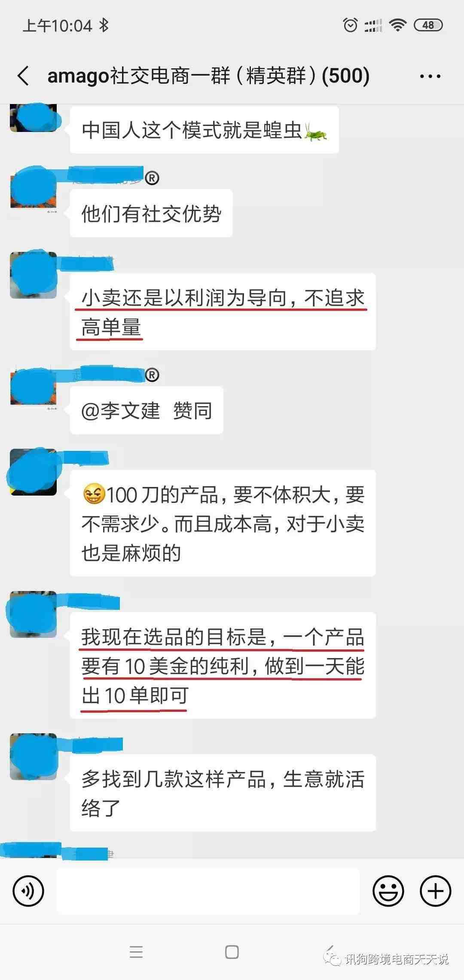Tap the 100刀的产品 message bubble
Image resolution: width=464 pixels, height=980 pixels.
[223, 524]
